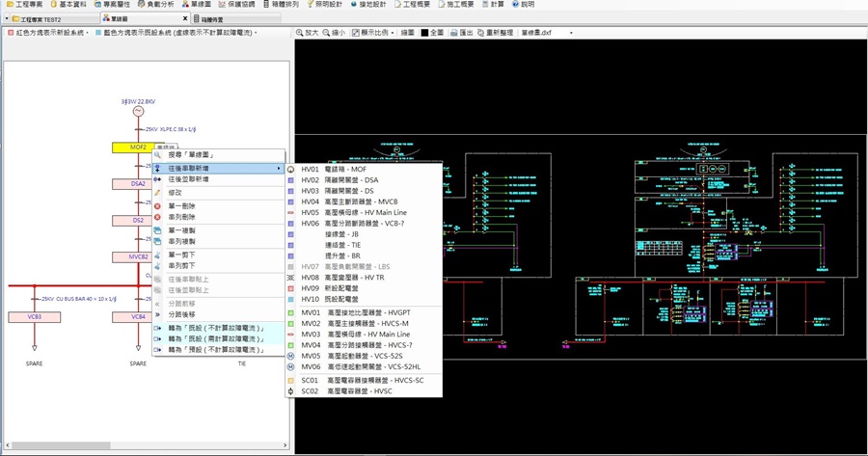Open the tab list dropdown arrow
This screenshot has height=456, width=868.
tap(7, 19)
